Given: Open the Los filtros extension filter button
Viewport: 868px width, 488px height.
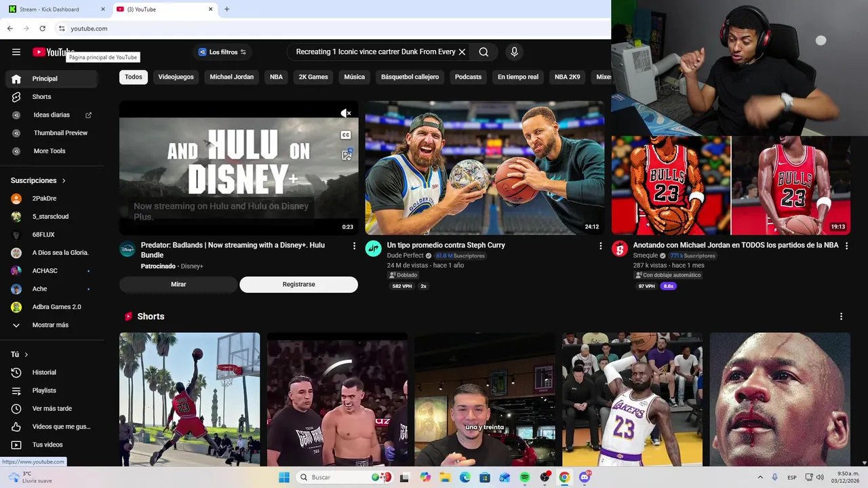Looking at the screenshot, I should (222, 52).
